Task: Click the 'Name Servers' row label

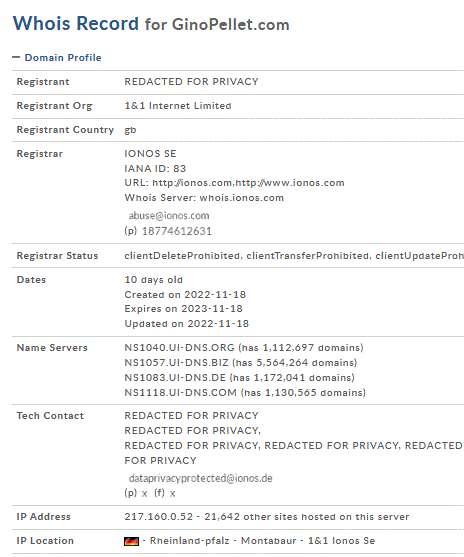Action: pos(52,347)
